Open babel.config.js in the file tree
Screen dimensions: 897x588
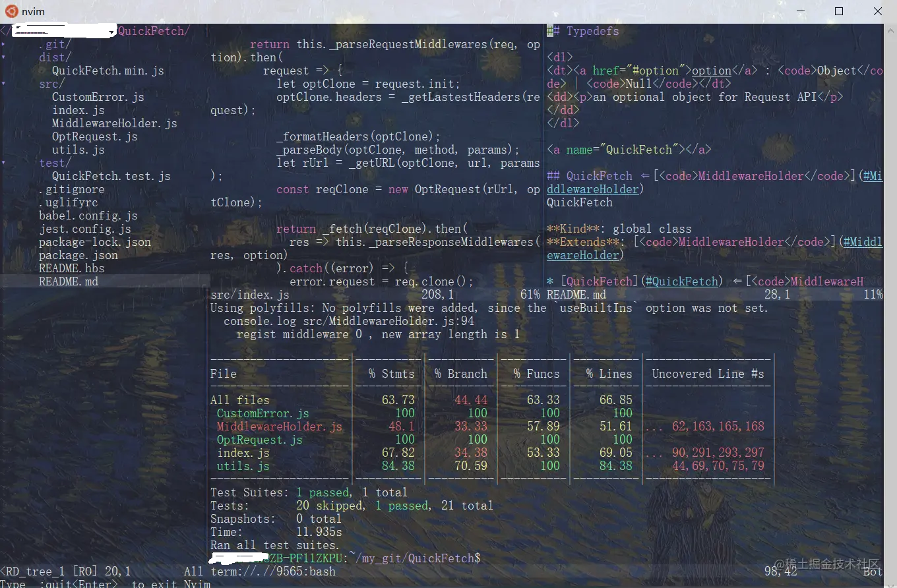click(88, 216)
